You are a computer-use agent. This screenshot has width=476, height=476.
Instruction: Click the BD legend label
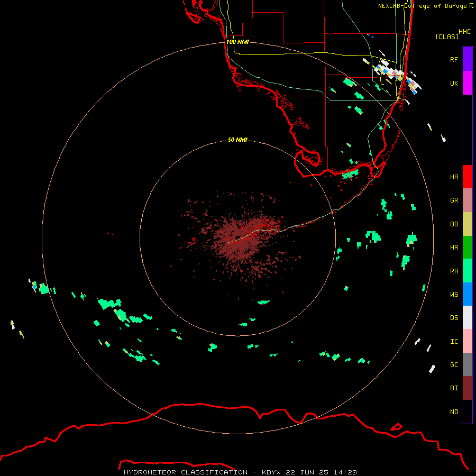[454, 224]
